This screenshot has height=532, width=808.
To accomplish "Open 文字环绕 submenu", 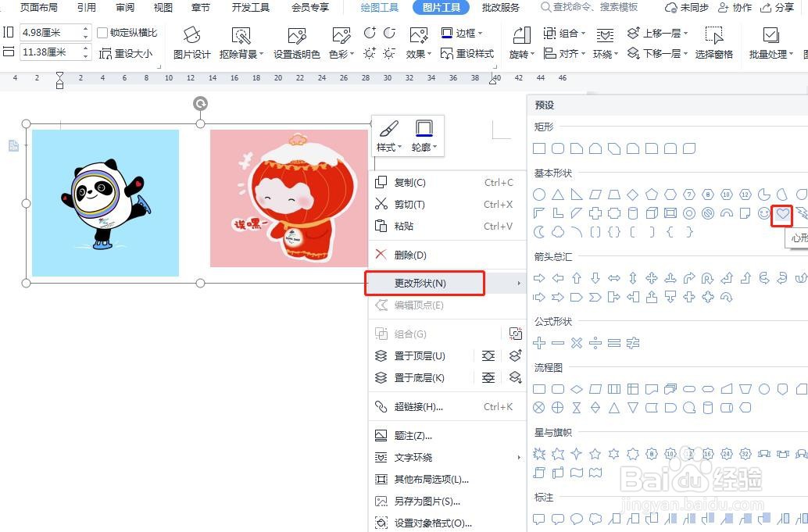I will pyautogui.click(x=447, y=457).
